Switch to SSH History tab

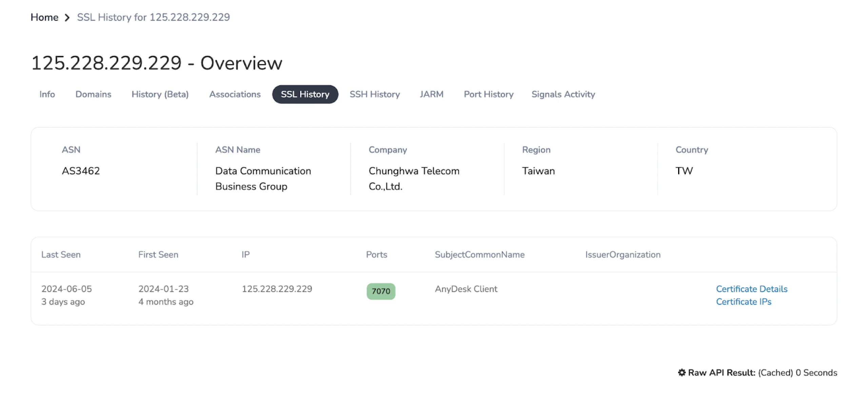[375, 94]
